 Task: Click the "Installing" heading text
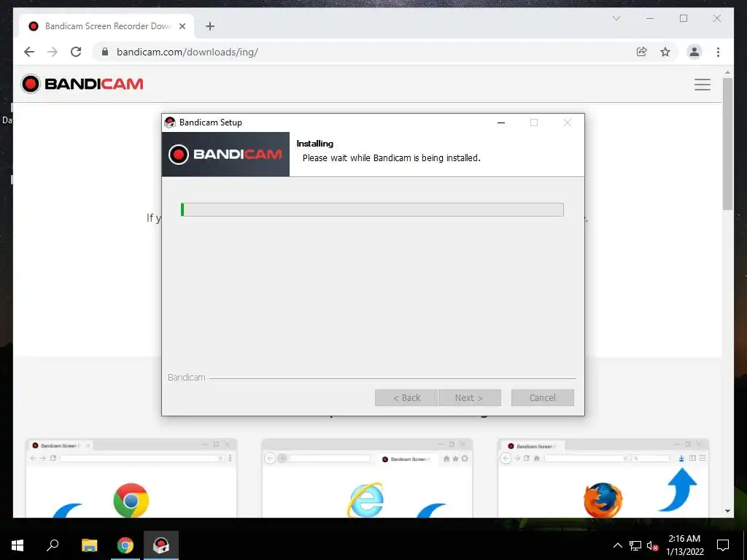click(315, 144)
